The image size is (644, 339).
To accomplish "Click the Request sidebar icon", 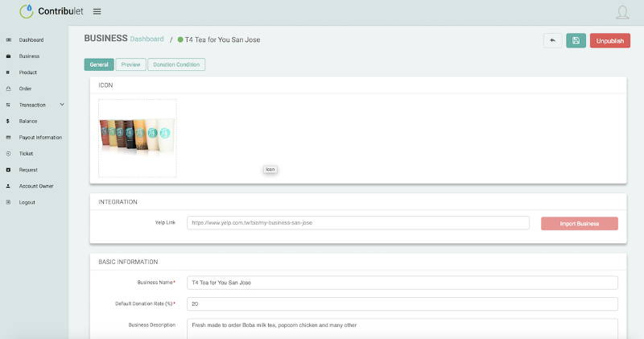I will [x=8, y=170].
